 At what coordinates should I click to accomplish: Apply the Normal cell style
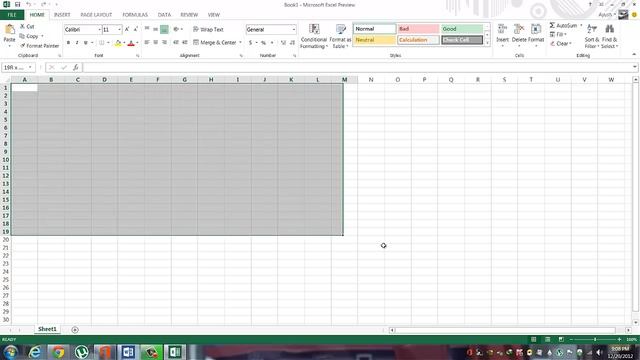(x=374, y=29)
